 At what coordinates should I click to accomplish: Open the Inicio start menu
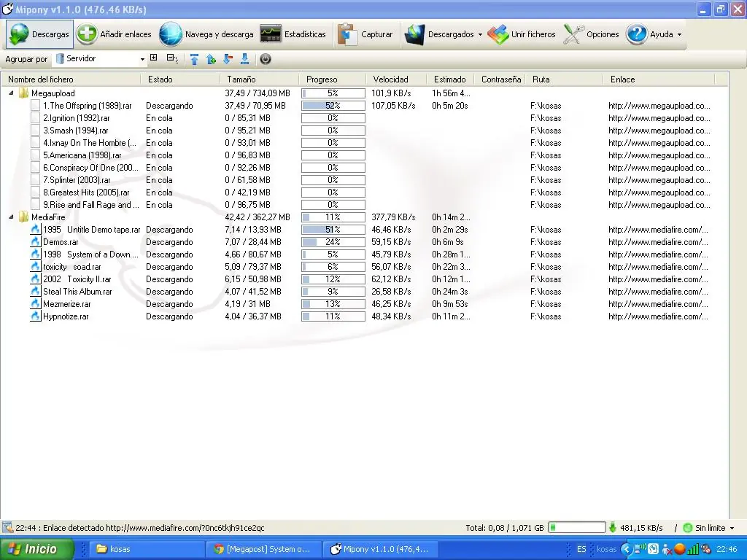pos(36,549)
